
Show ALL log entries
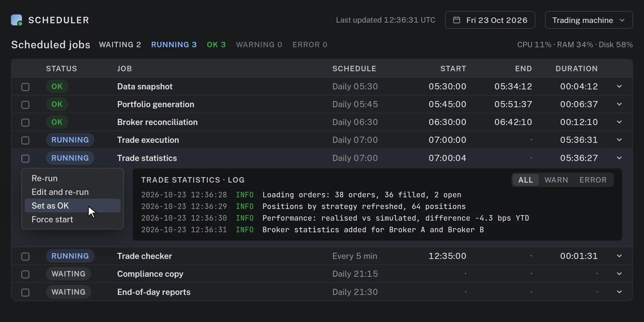(x=525, y=180)
